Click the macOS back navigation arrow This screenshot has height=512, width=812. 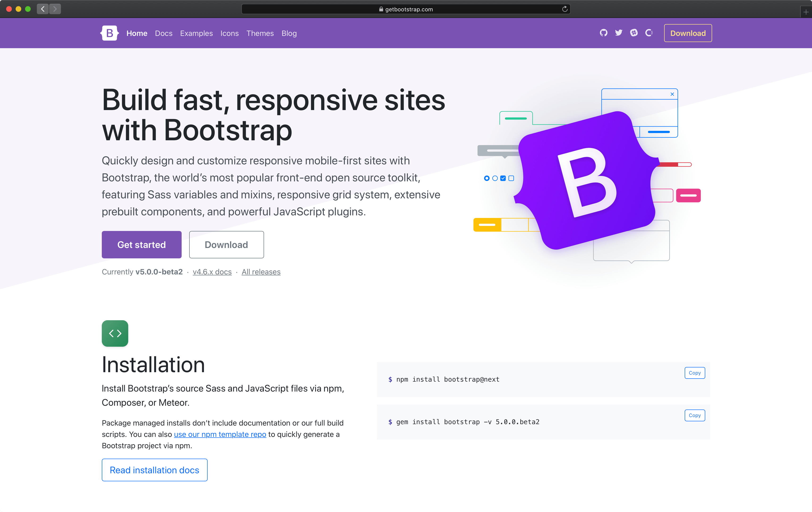point(43,9)
